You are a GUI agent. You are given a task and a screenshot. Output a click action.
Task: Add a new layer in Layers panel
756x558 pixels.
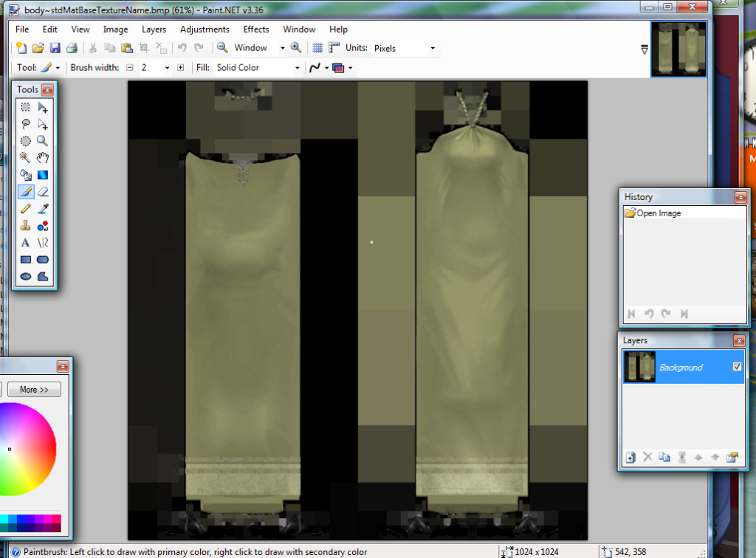(x=630, y=458)
